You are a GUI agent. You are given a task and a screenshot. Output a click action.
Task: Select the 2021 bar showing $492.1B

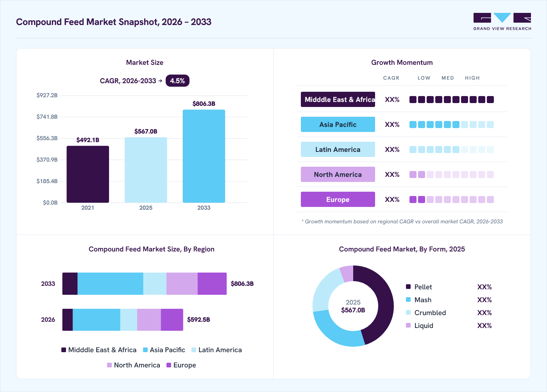point(88,174)
